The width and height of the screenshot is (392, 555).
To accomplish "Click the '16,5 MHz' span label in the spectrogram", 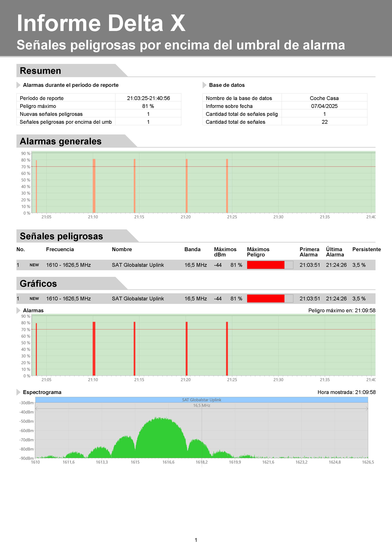I will pyautogui.click(x=202, y=405).
